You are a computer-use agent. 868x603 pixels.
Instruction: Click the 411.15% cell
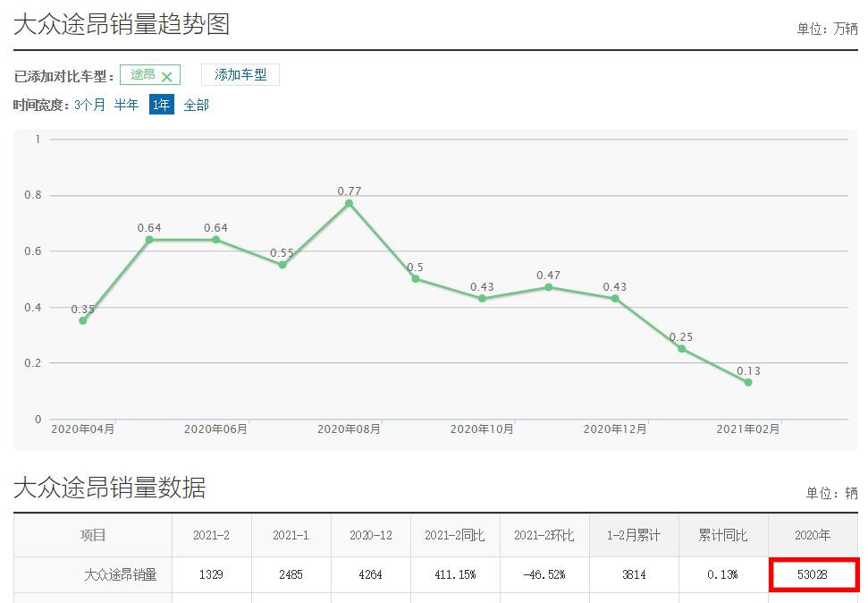click(x=455, y=574)
